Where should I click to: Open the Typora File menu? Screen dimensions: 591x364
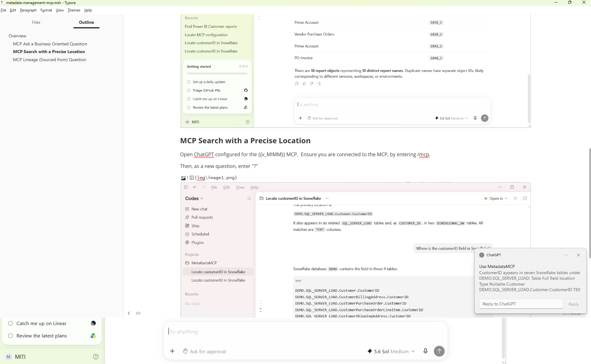point(3,10)
